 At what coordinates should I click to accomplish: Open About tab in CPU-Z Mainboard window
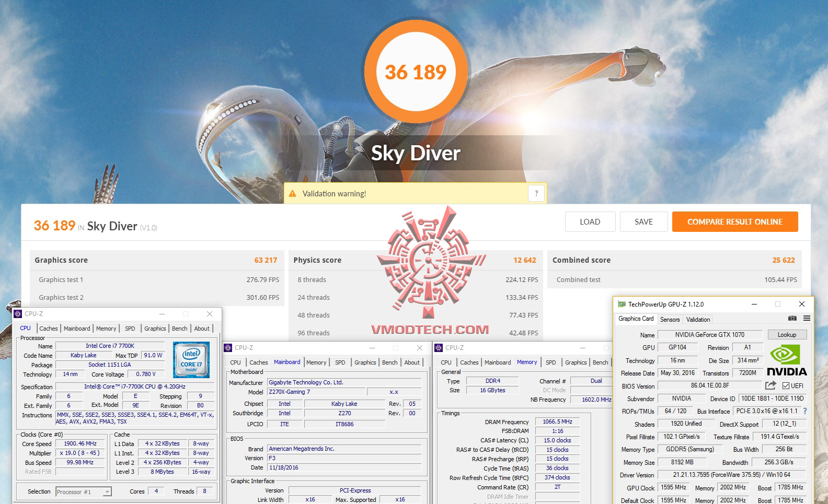(412, 362)
